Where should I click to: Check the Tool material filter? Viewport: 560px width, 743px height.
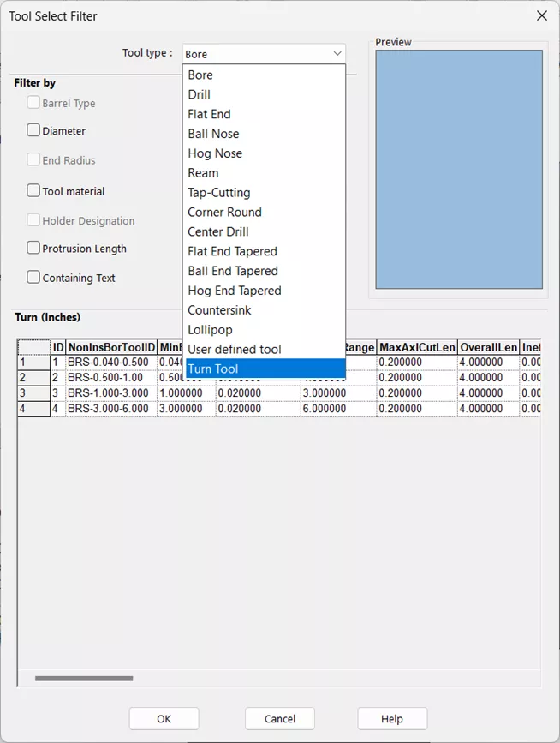tap(33, 190)
